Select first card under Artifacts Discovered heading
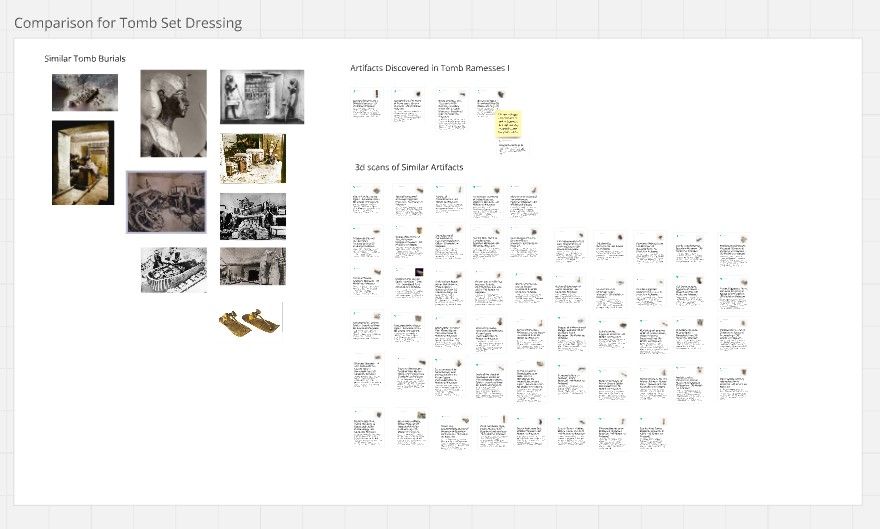 click(366, 104)
